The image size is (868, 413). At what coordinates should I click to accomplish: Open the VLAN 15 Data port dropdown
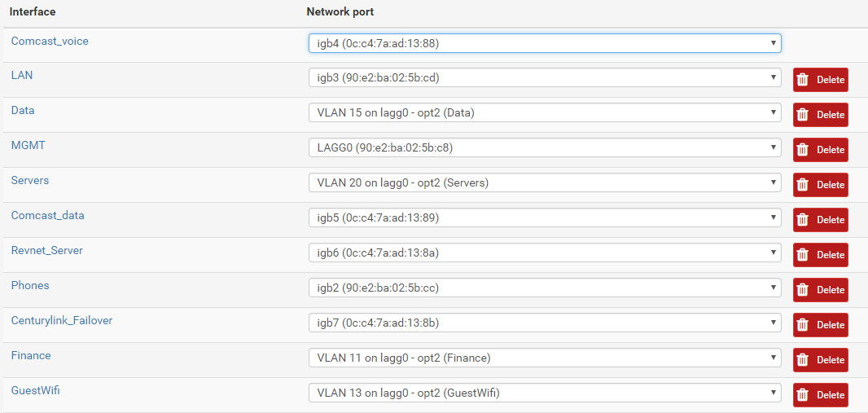(x=545, y=113)
